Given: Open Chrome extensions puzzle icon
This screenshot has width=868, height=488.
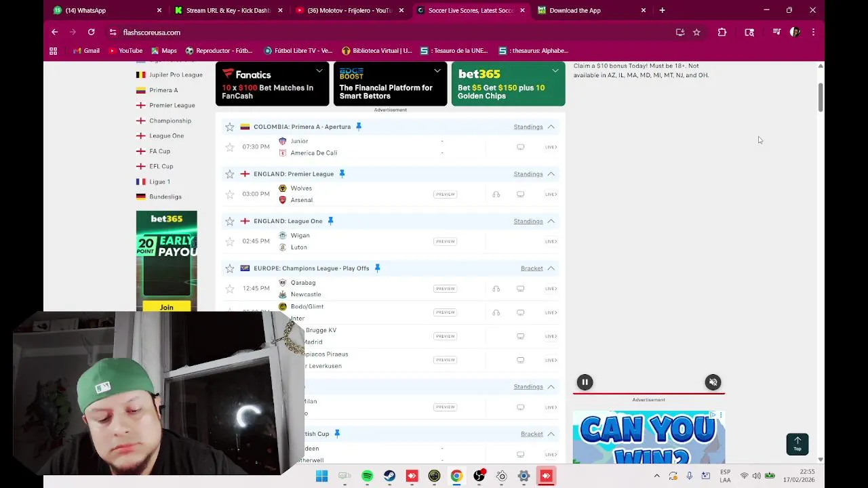Looking at the screenshot, I should tap(722, 32).
